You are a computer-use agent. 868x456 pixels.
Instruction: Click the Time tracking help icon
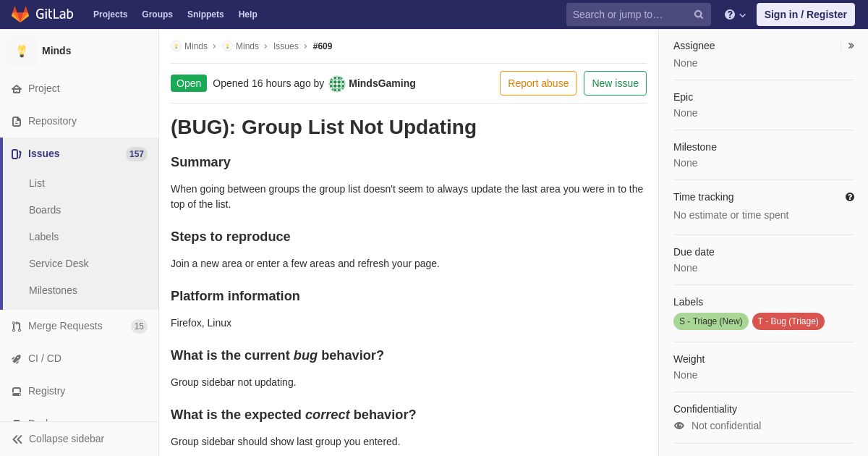(850, 197)
